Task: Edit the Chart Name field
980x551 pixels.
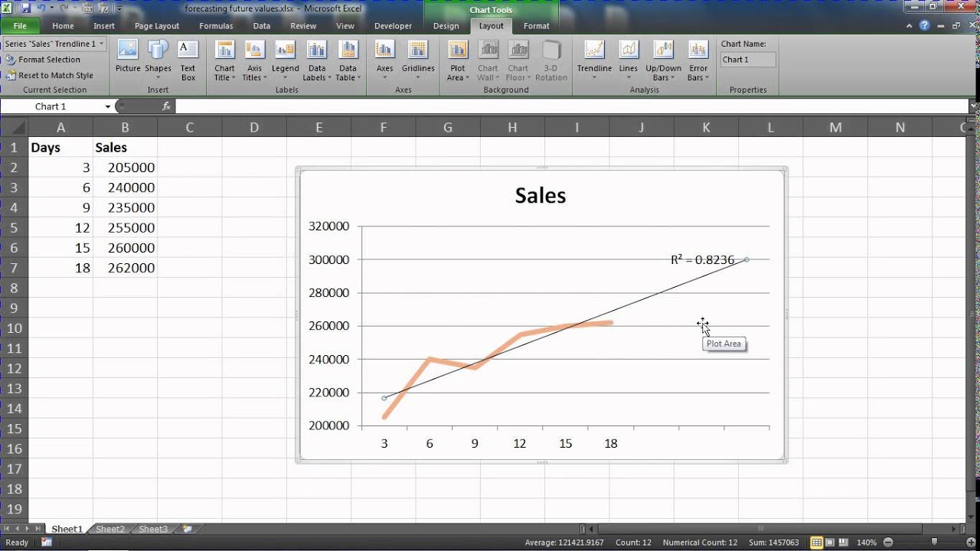Action: 748,60
